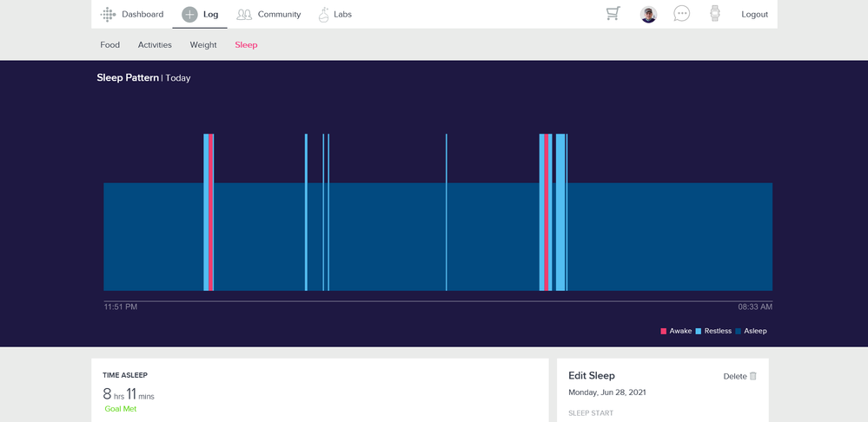Open the messages chat bubble icon
This screenshot has width=868, height=422.
[682, 14]
